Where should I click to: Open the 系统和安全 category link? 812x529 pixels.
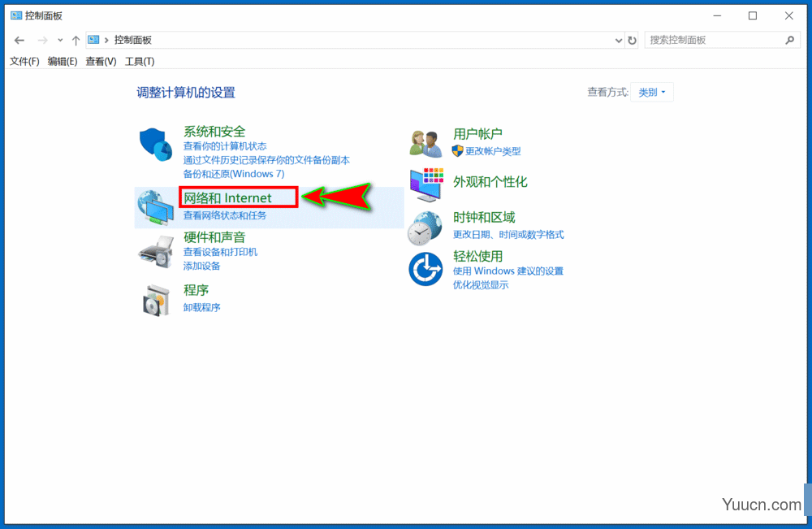click(214, 132)
